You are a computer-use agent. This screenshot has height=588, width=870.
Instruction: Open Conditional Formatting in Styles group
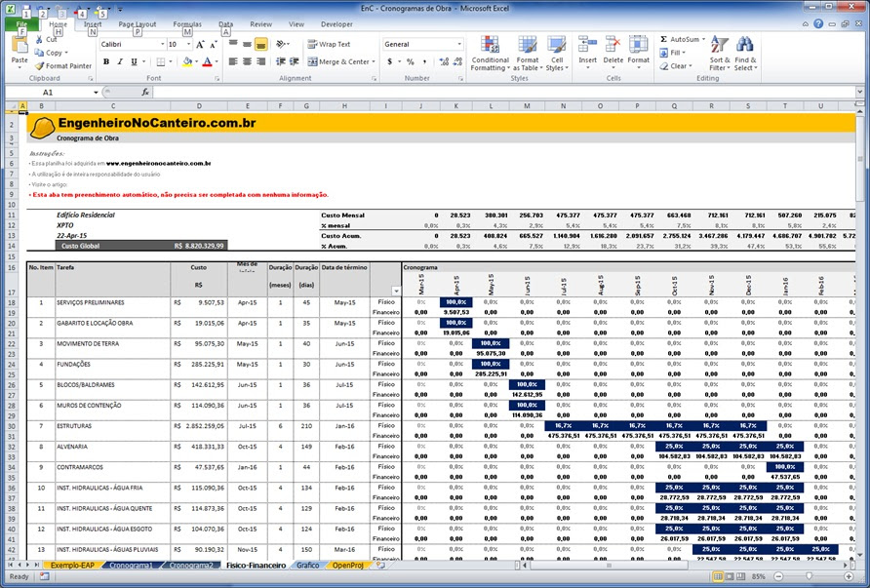(x=490, y=53)
